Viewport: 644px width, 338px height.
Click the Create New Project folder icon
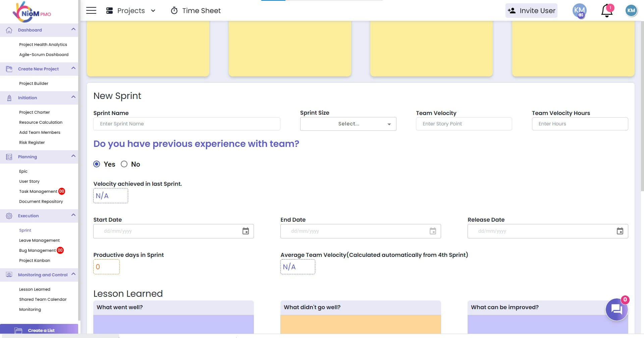[9, 69]
